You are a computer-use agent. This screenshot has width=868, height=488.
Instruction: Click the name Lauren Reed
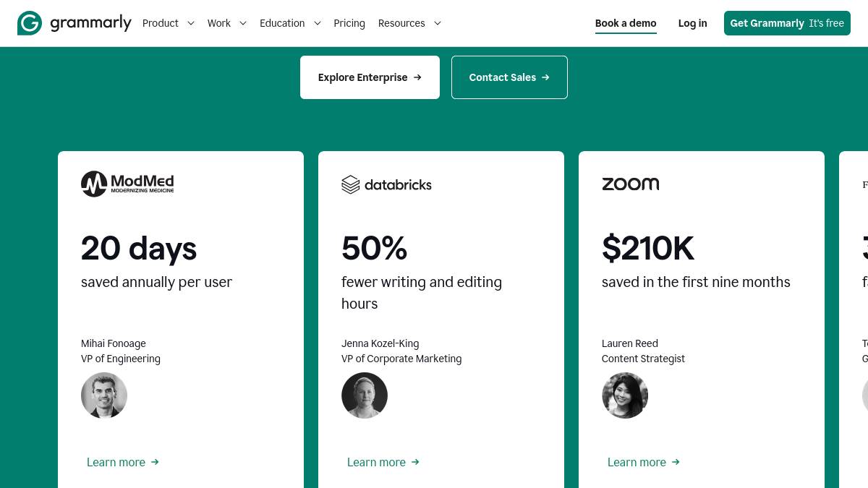(x=630, y=343)
